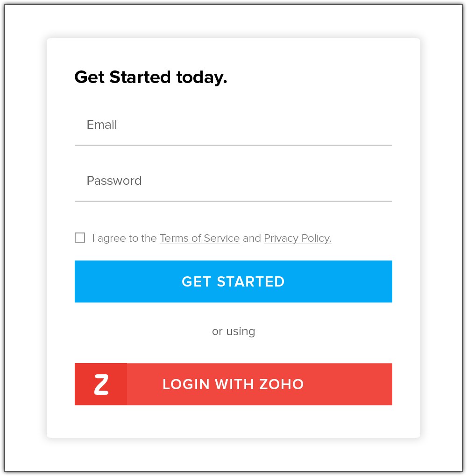The height and width of the screenshot is (476, 467).
Task: Click the "or using" divider text
Action: 233,331
